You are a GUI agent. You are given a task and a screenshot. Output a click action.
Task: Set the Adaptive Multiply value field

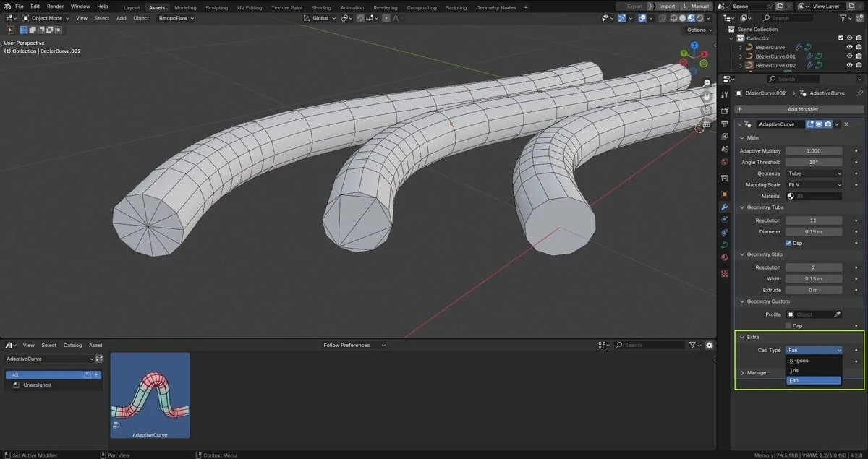814,150
